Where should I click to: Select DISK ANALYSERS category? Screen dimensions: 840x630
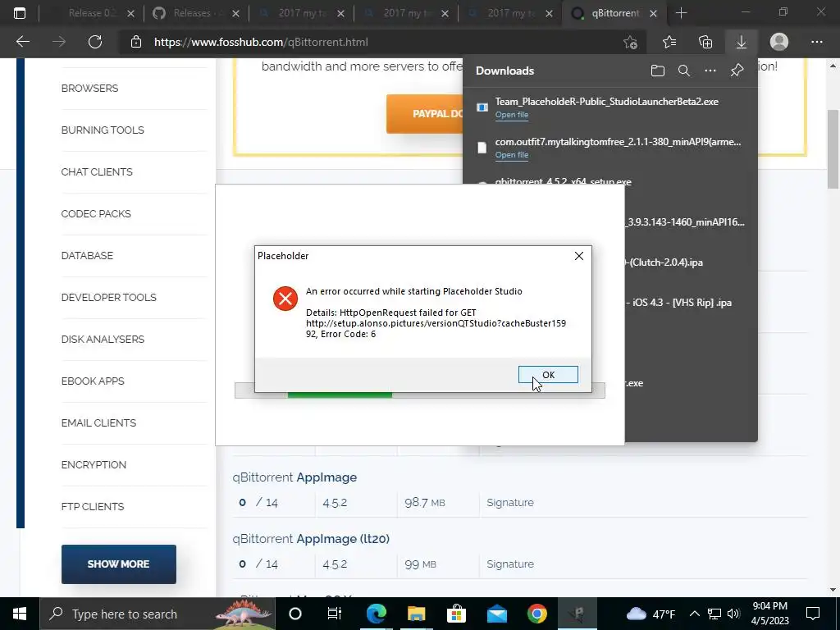103,339
